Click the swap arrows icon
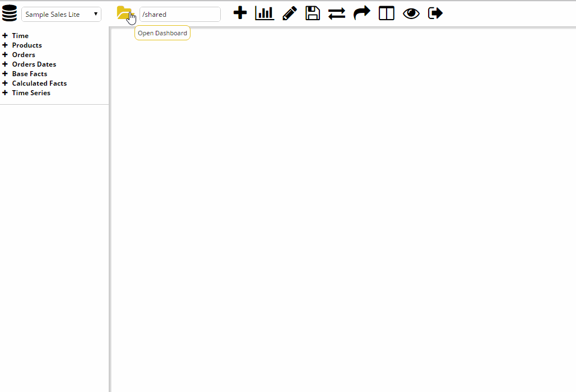Screen dimensions: 576x392 point(337,13)
